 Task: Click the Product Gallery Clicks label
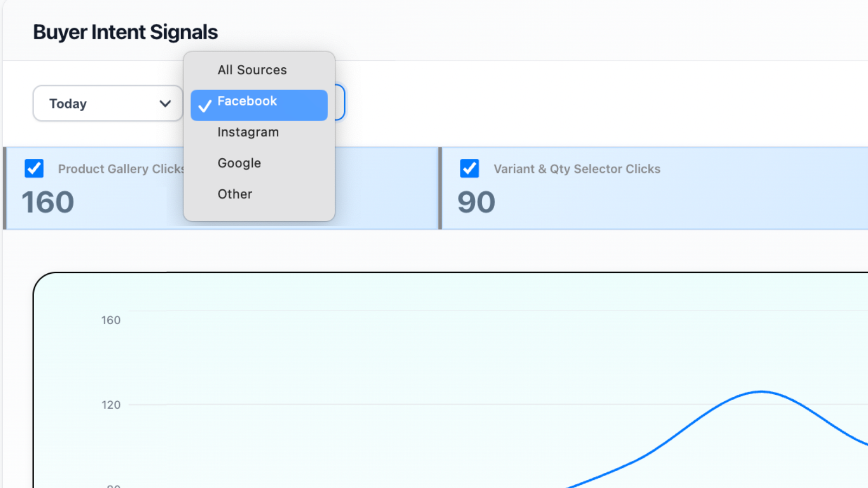click(x=120, y=169)
